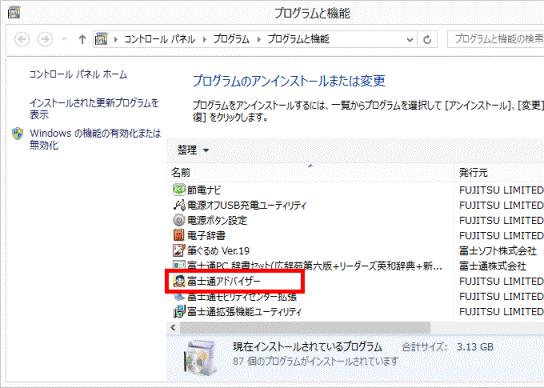This screenshot has height=388, width=544.
Task: Click publisher 富士ソフト株式会社 cell
Action: 498,251
